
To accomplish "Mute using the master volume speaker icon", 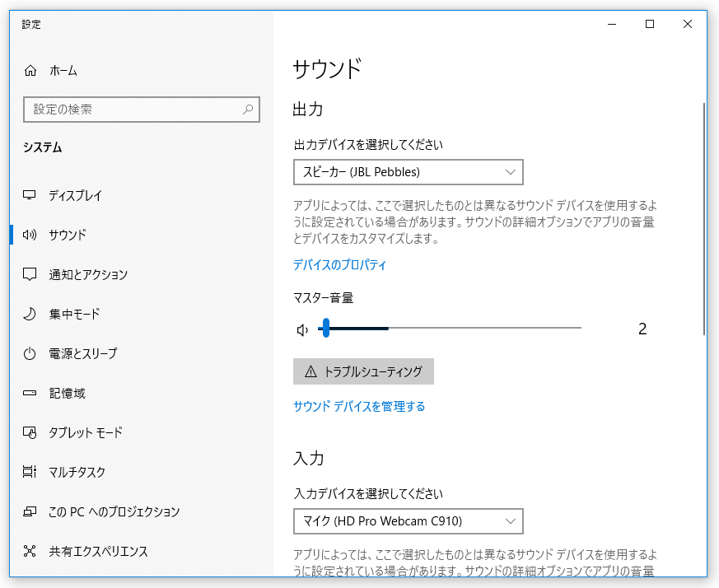I will tap(302, 329).
